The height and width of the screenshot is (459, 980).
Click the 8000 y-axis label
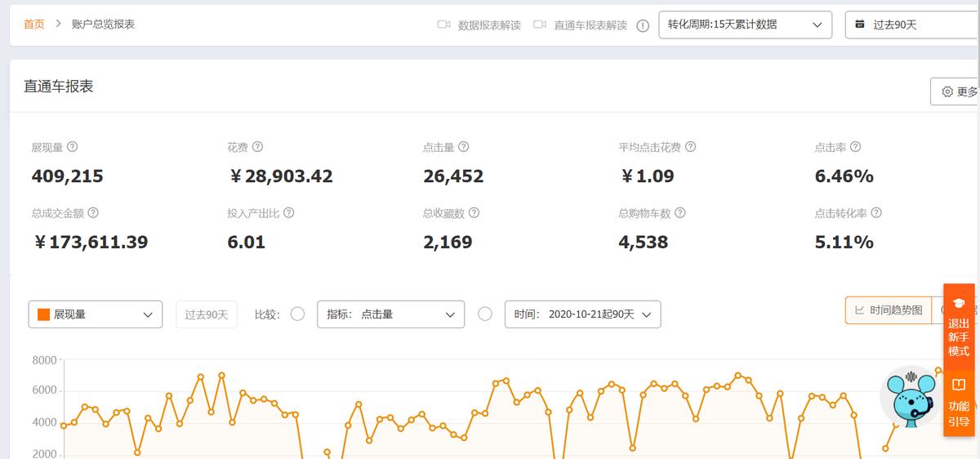(x=44, y=360)
